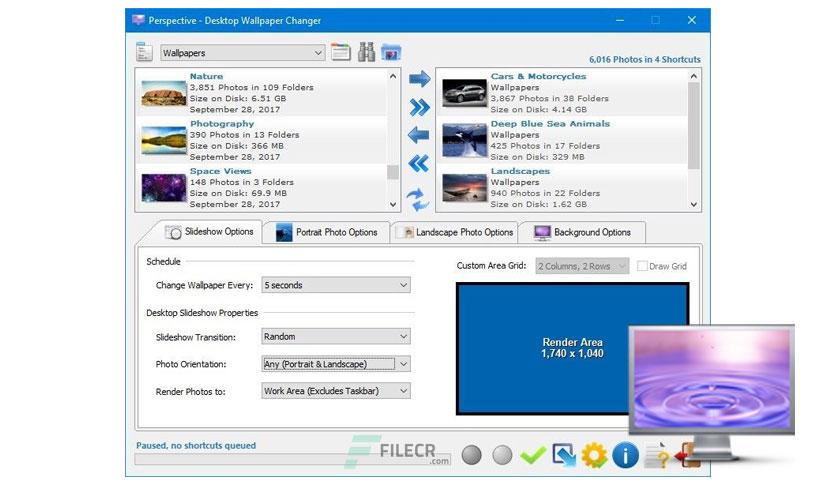Open the Render Photos to dropdown
836x484 pixels.
point(336,391)
